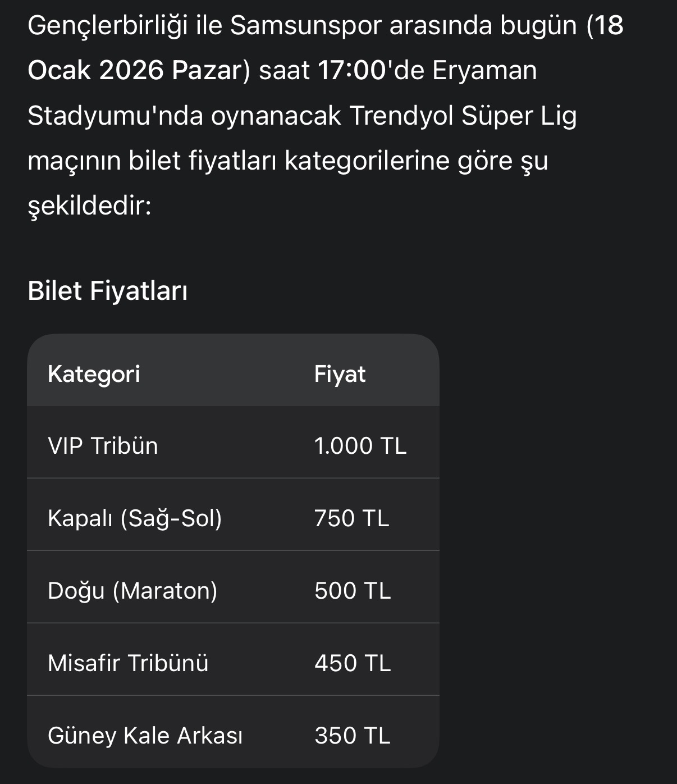Click the bold match time 17:00
Image resolution: width=677 pixels, height=784 pixels.
(352, 71)
